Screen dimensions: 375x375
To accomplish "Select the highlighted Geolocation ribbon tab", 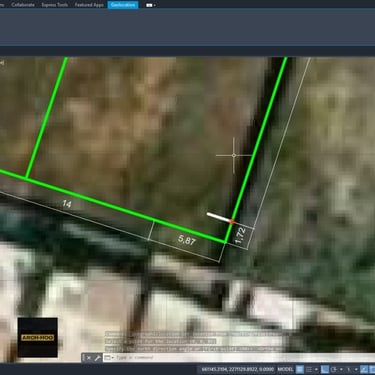I will (123, 5).
